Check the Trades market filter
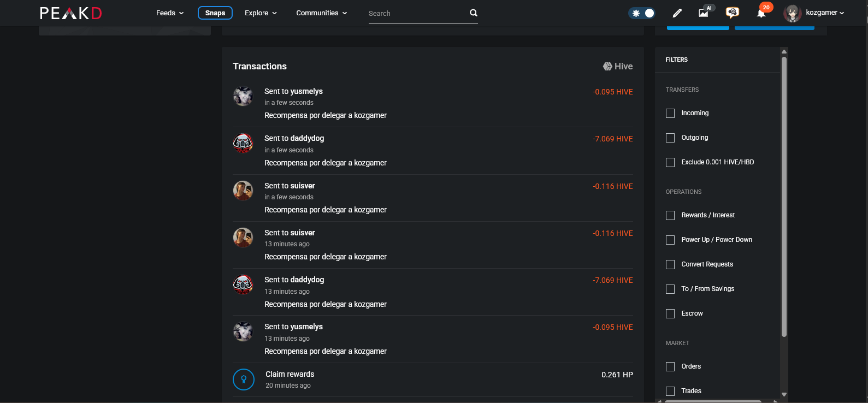This screenshot has width=868, height=403. [670, 391]
